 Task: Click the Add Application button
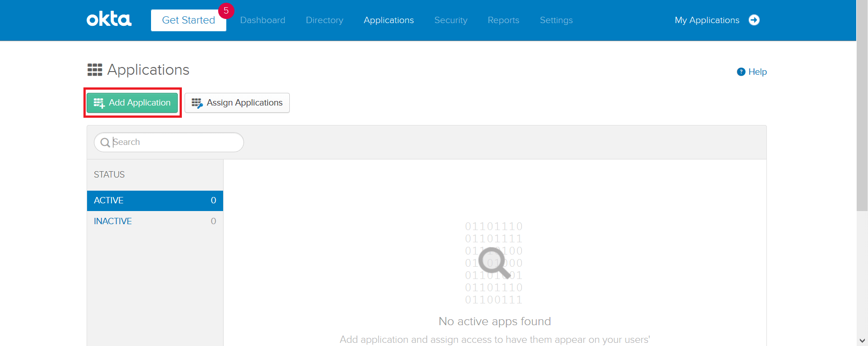click(x=132, y=103)
